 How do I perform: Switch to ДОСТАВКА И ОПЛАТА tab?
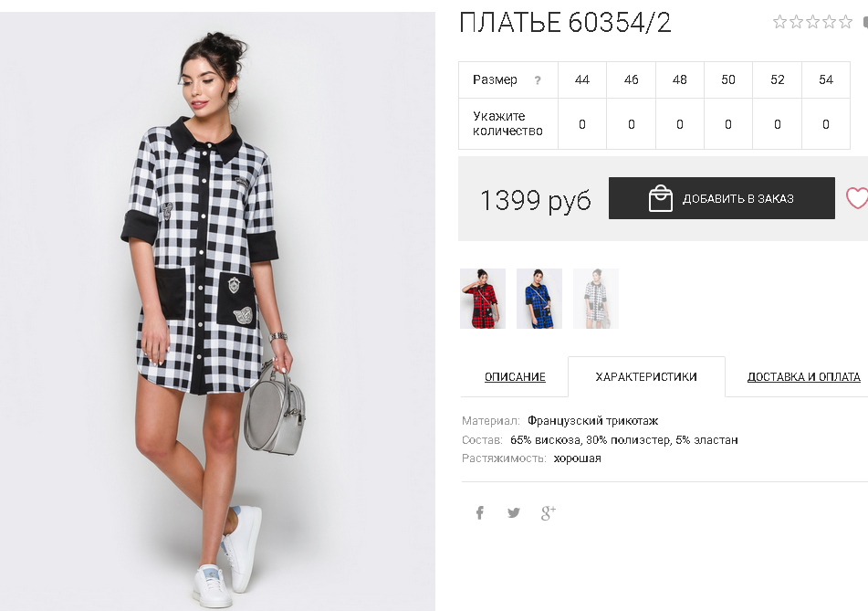(x=803, y=377)
